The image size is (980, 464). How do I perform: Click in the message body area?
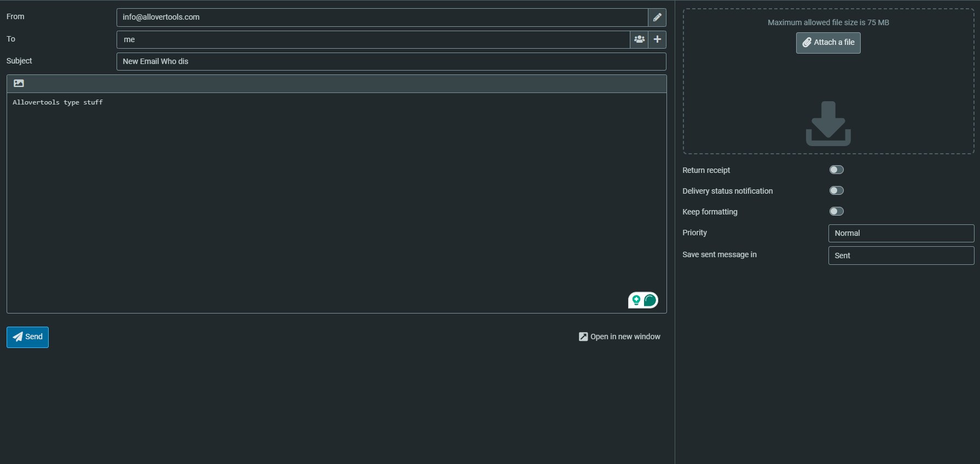[337, 203]
